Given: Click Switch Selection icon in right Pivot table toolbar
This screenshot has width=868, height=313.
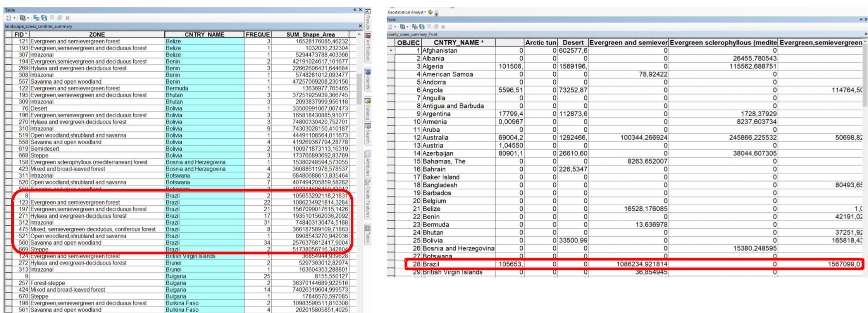Looking at the screenshot, I should 422,27.
